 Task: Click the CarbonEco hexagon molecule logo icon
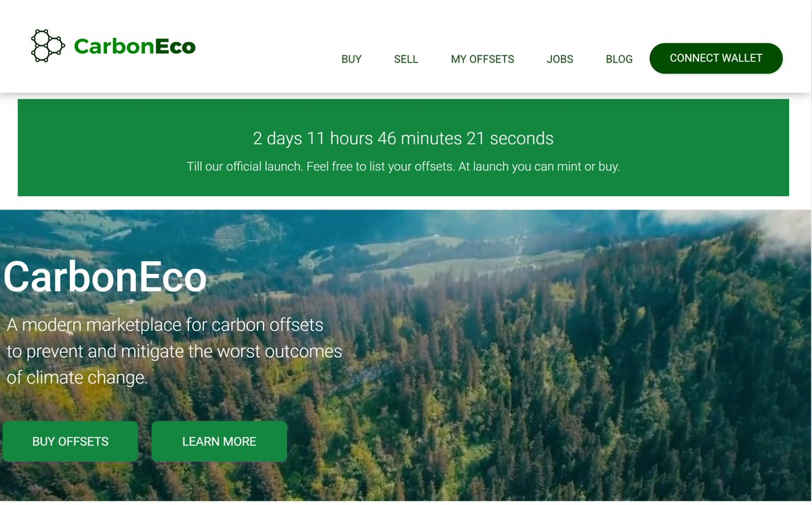tap(47, 45)
